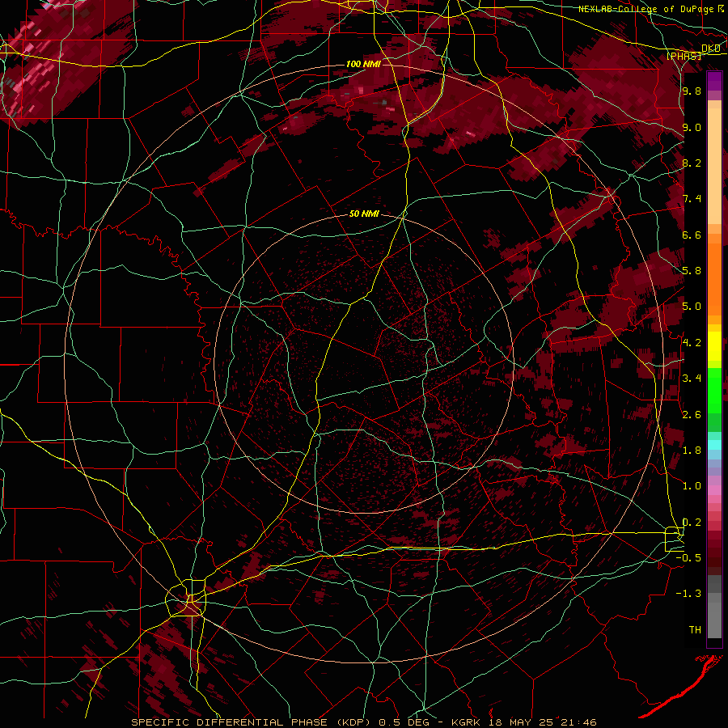Viewport: 728px width, 728px height.
Task: Click the 5.0 value on the scale
Action: tap(692, 307)
